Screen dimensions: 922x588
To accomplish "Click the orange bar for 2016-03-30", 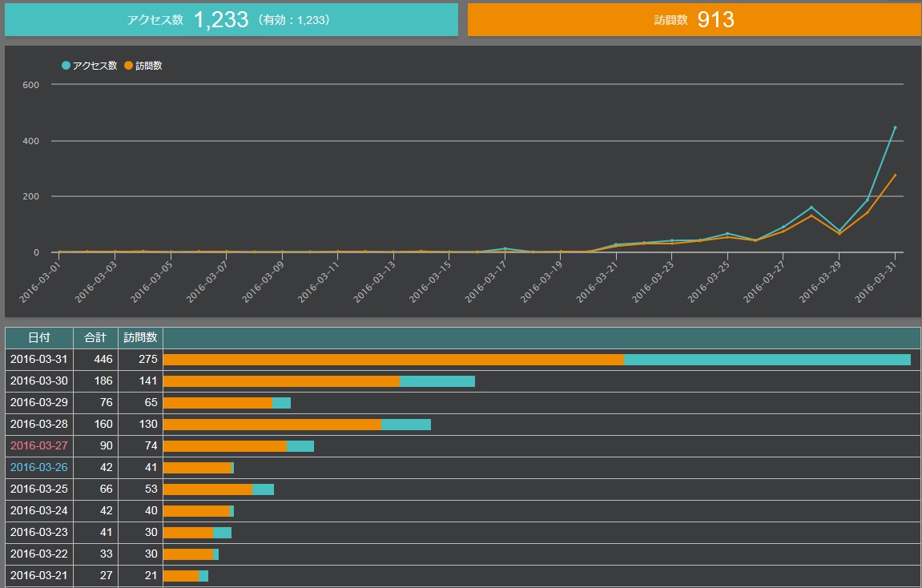I will coord(280,381).
